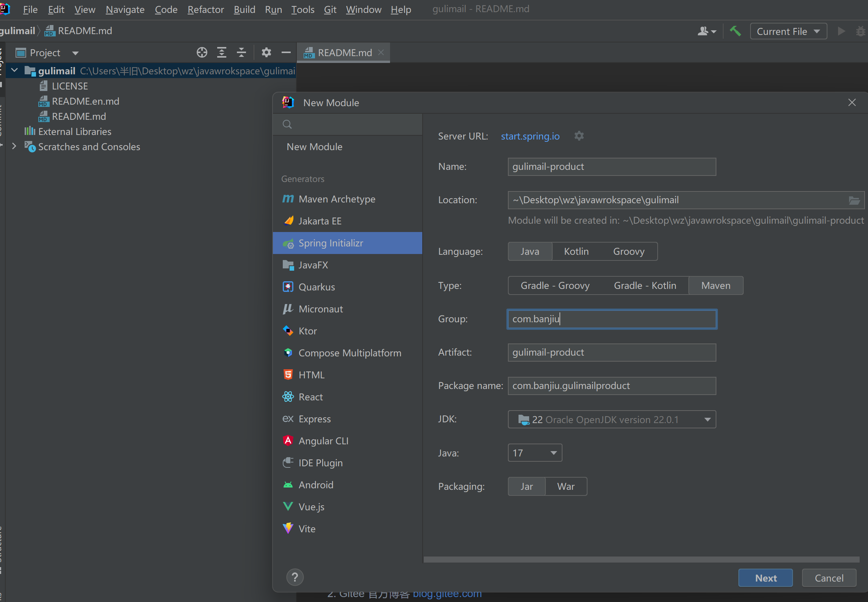This screenshot has height=602, width=868.
Task: Click the Select Opened File target icon
Action: click(202, 52)
